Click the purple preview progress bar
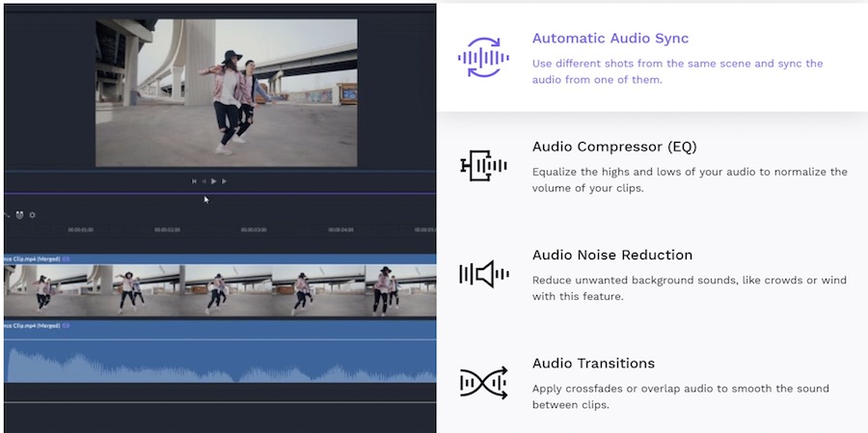Screen dimensions: 868x433 220,193
